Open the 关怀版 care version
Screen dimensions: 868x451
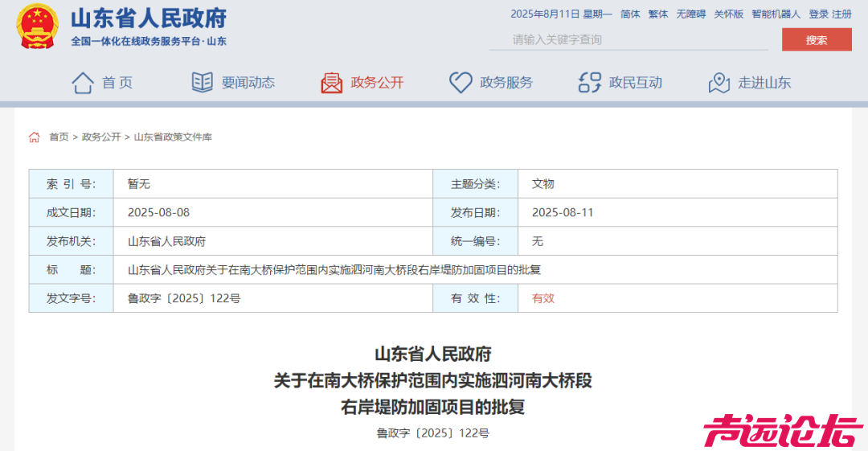click(x=728, y=14)
